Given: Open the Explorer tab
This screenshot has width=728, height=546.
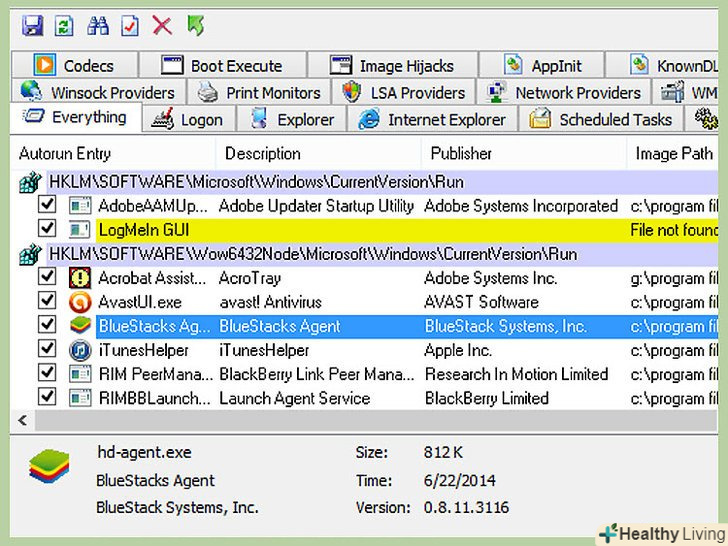Looking at the screenshot, I should pyautogui.click(x=292, y=120).
